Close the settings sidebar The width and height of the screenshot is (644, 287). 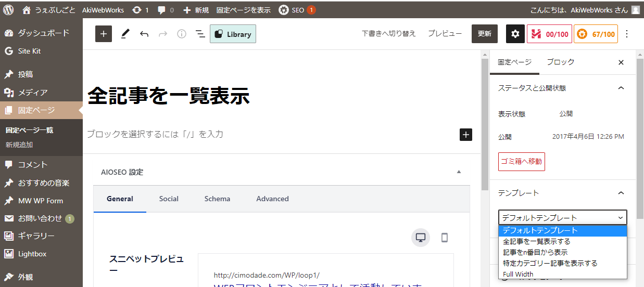[621, 62]
